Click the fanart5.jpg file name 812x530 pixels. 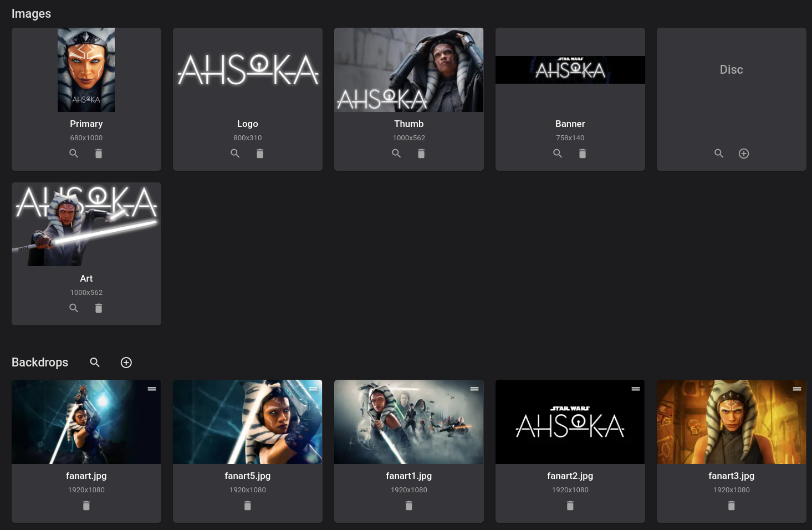click(x=248, y=476)
